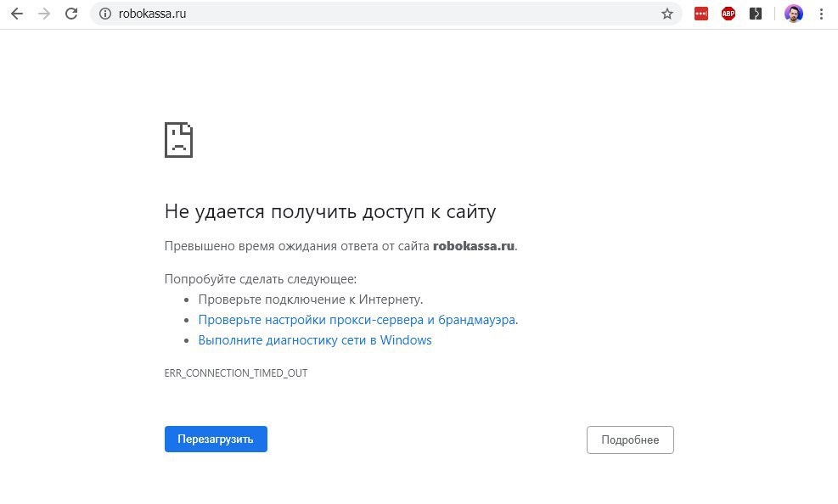Screen dimensions: 838x504
Task: Reload the page with the toolbar refresh icon
Action: pos(71,14)
